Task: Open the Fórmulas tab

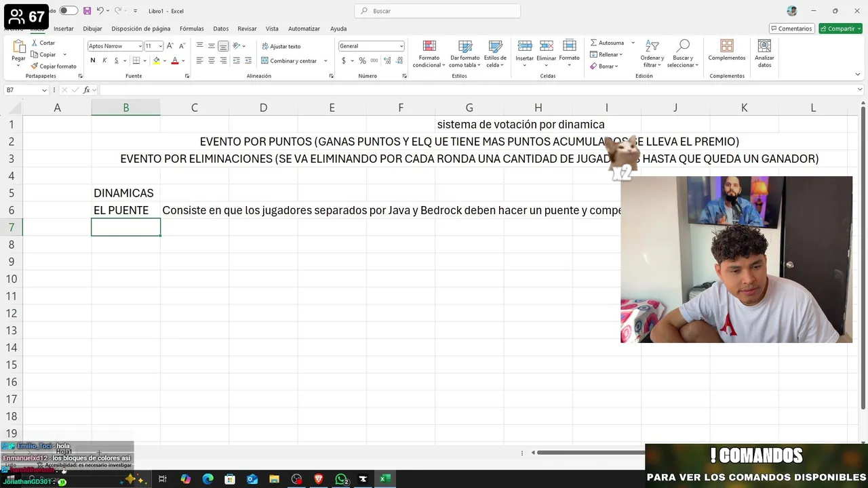Action: pyautogui.click(x=192, y=28)
